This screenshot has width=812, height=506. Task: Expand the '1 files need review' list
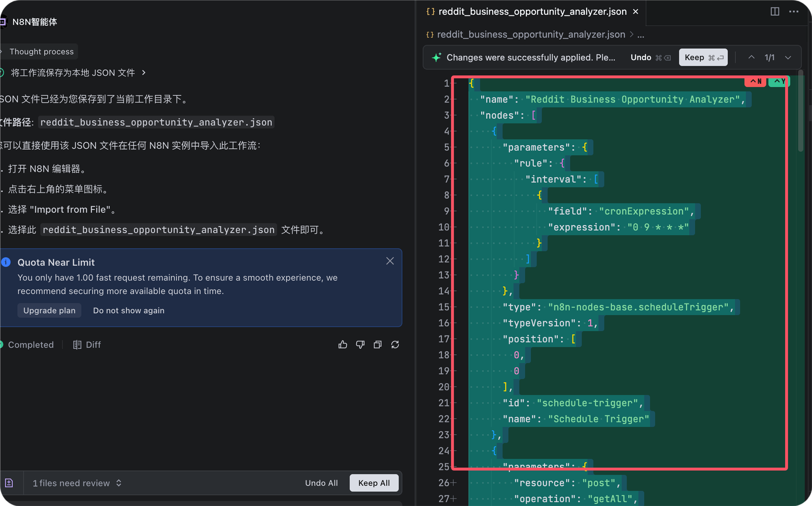click(x=77, y=483)
